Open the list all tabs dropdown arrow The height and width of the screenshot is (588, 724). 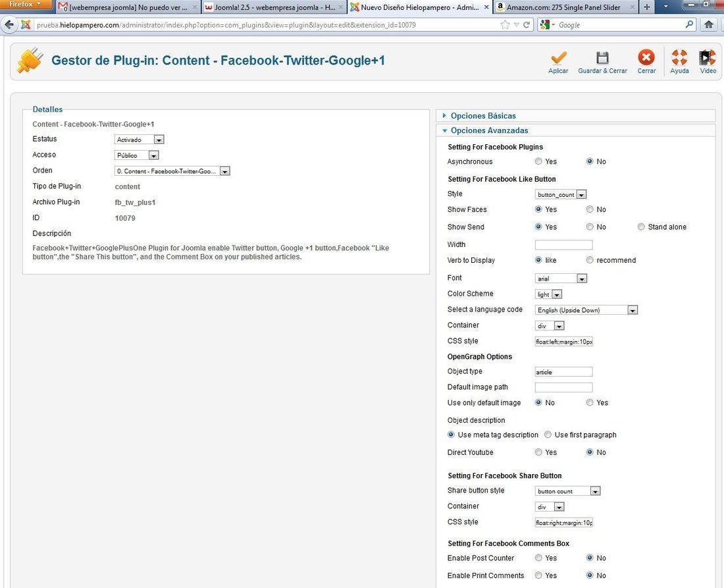pos(665,7)
